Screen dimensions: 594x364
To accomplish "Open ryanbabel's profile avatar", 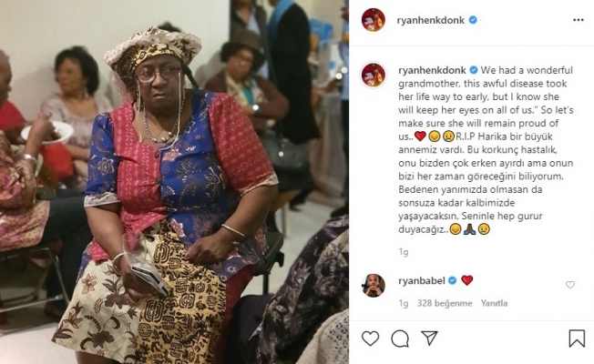I will tap(374, 286).
